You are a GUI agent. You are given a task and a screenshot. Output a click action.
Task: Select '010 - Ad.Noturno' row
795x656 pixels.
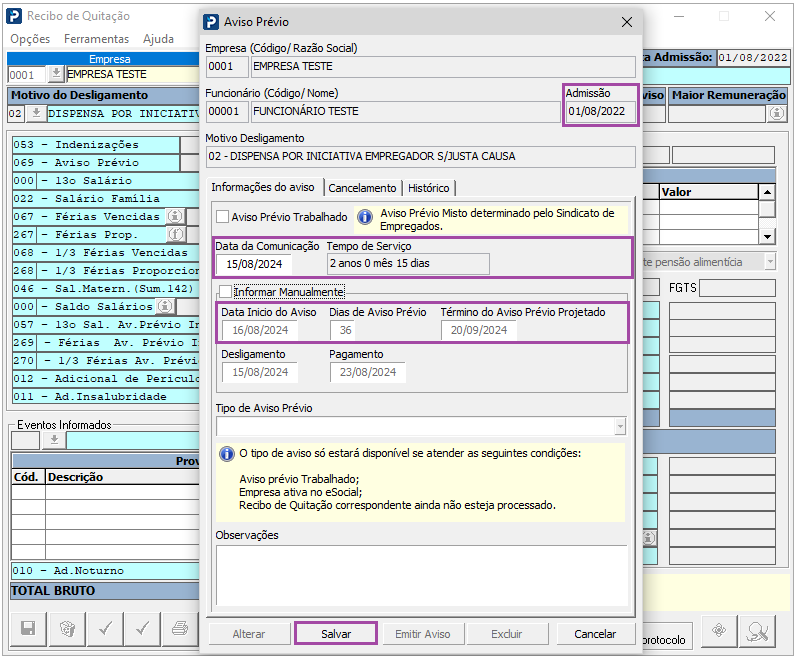point(105,571)
